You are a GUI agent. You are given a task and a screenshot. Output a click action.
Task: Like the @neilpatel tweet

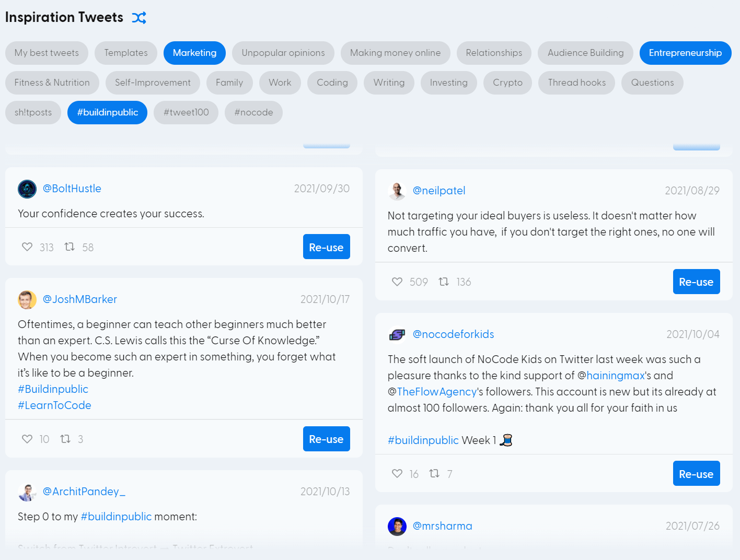pyautogui.click(x=397, y=282)
